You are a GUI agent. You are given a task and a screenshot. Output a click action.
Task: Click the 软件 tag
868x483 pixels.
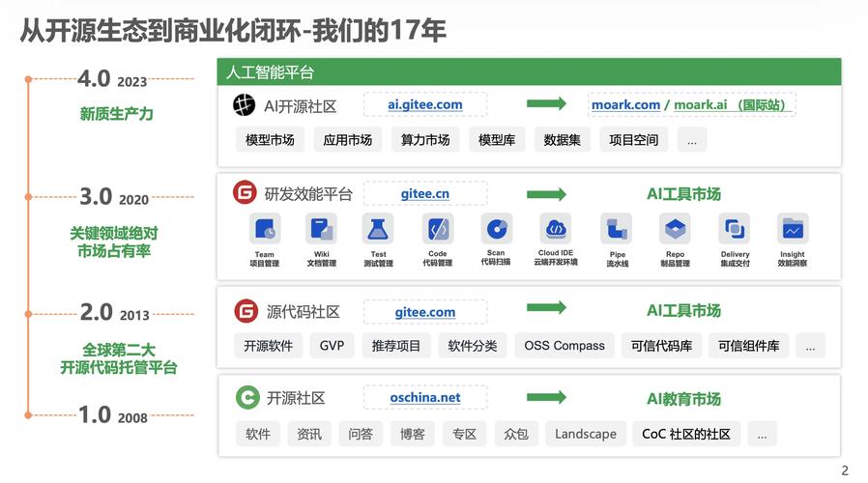(x=258, y=434)
